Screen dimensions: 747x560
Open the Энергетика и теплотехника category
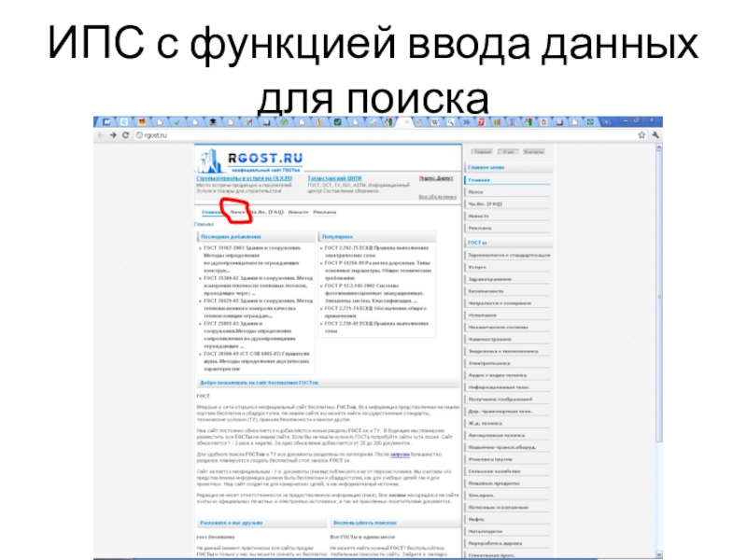click(x=507, y=351)
